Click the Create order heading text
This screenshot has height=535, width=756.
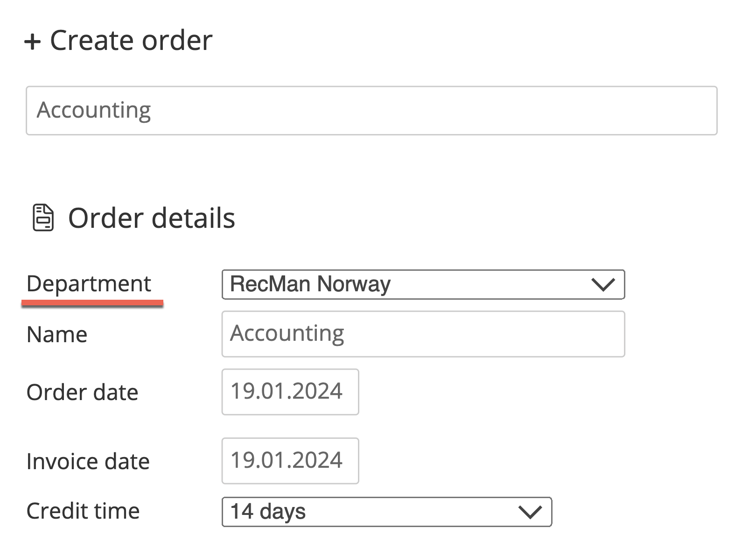pos(131,40)
